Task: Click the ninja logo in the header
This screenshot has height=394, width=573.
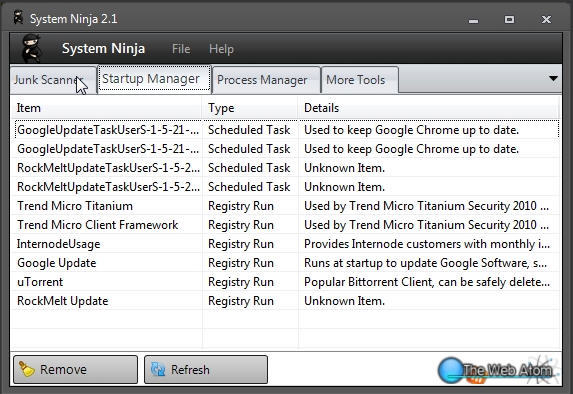Action: (x=32, y=48)
